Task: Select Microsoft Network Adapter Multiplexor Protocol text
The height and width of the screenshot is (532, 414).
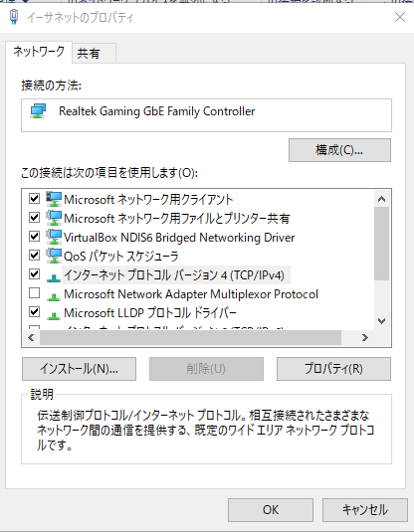Action: click(x=191, y=294)
